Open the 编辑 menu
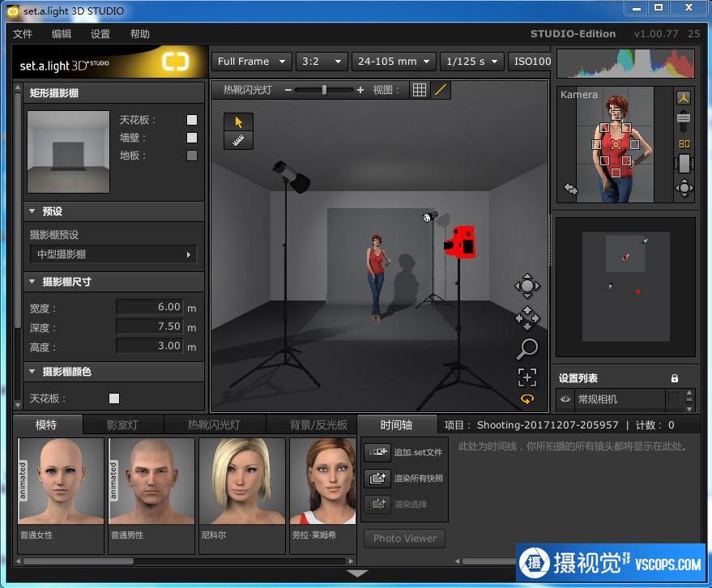 (x=62, y=34)
